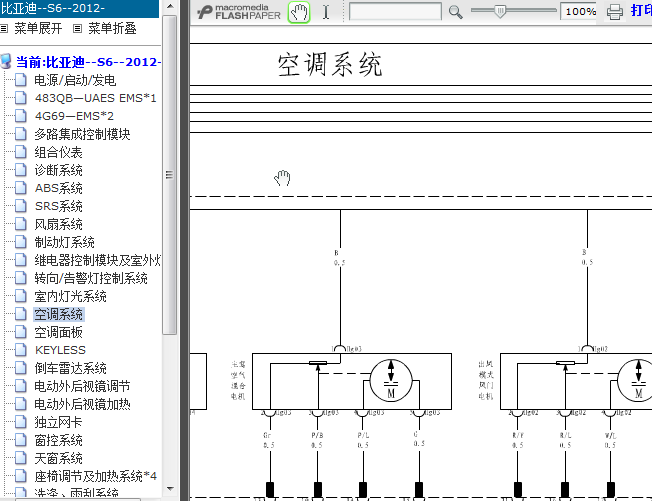Click page icon beside ABS系统
652x501 pixels.
[x=21, y=188]
